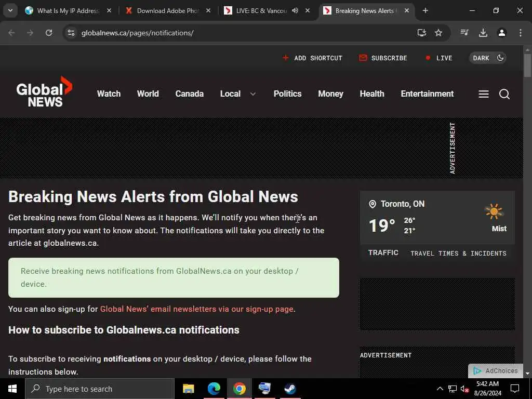This screenshot has width=532, height=399.
Task: Click SUBSCRIBE in the top bar
Action: coord(383,58)
